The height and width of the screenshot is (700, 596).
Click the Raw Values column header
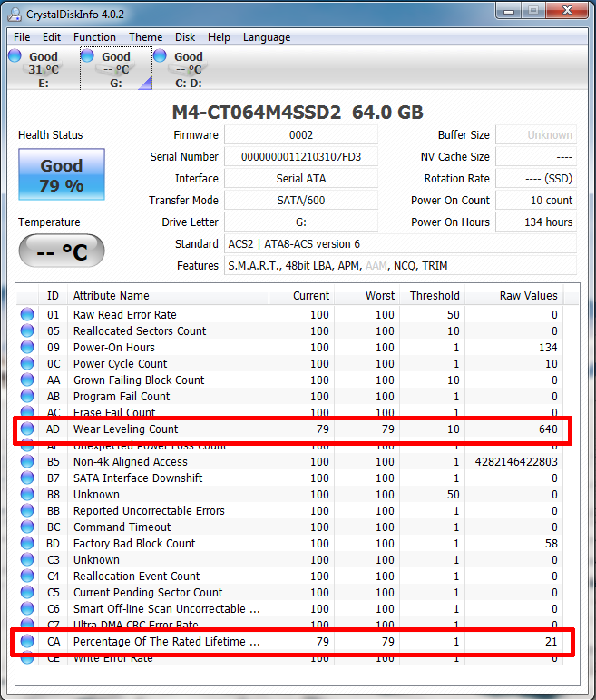514,296
